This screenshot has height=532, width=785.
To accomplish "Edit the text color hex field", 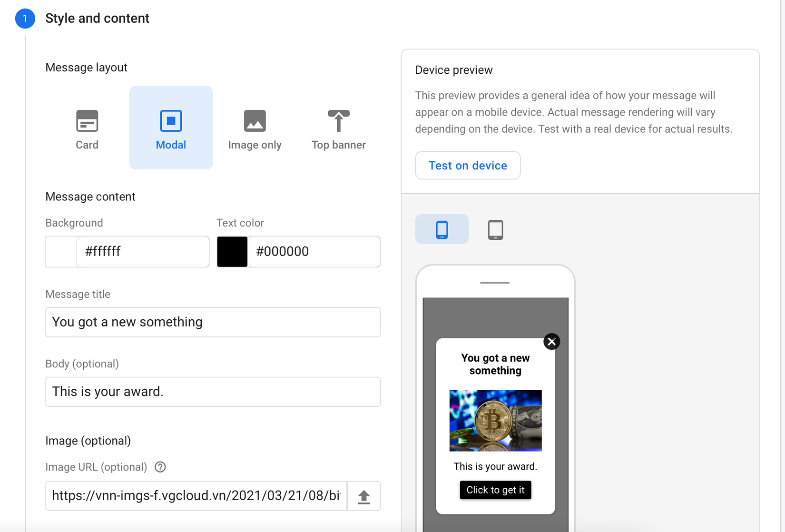I will pos(314,252).
